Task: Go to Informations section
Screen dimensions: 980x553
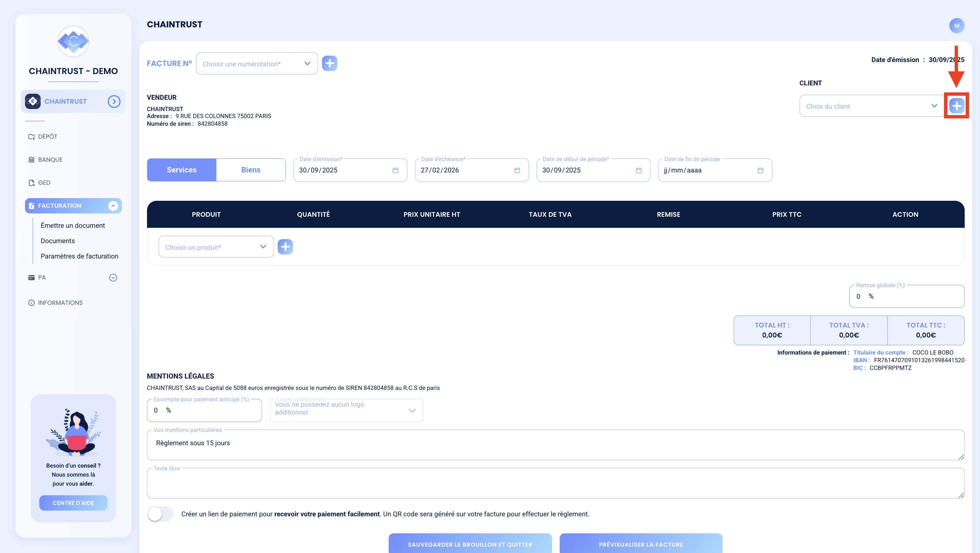Action: 60,303
